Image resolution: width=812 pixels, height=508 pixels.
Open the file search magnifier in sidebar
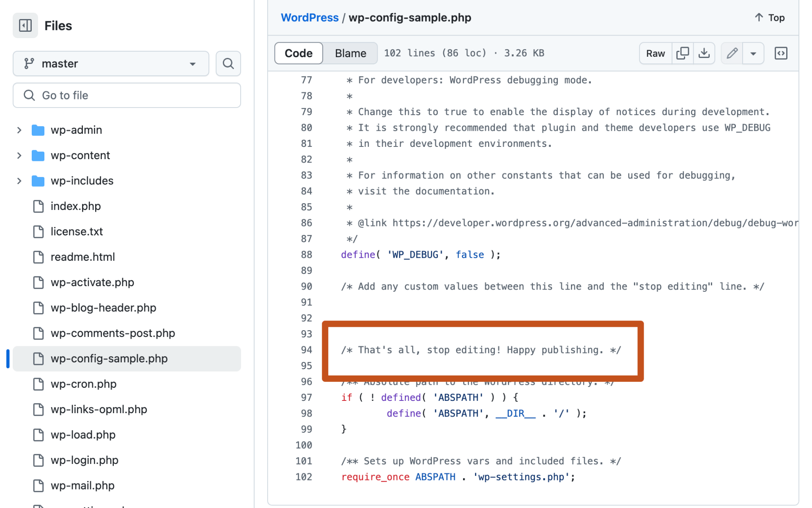[x=228, y=63]
